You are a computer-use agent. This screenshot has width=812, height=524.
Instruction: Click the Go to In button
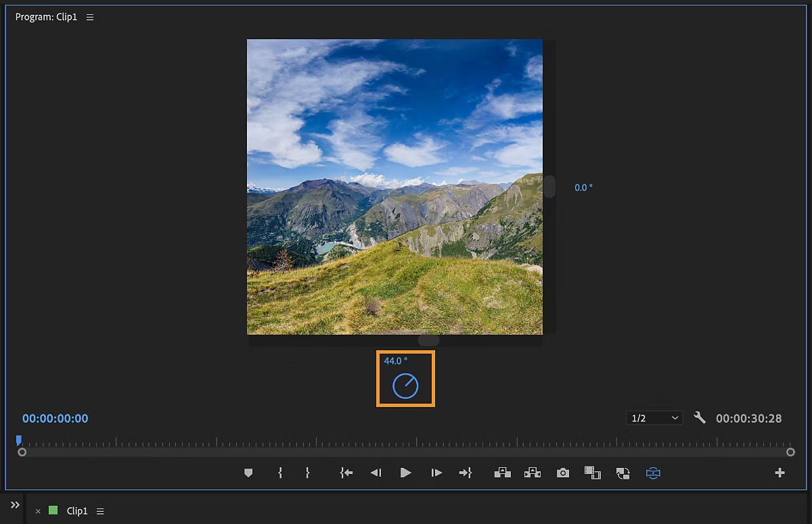(x=346, y=473)
